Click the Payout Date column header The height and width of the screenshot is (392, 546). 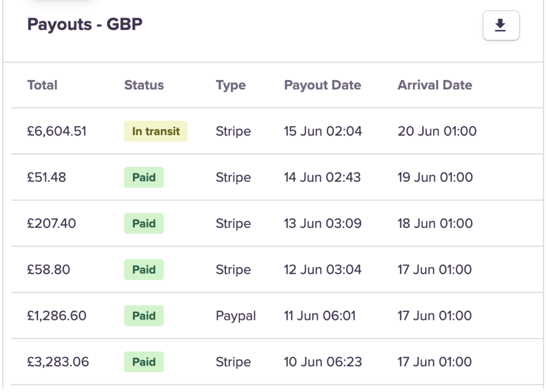click(x=322, y=85)
